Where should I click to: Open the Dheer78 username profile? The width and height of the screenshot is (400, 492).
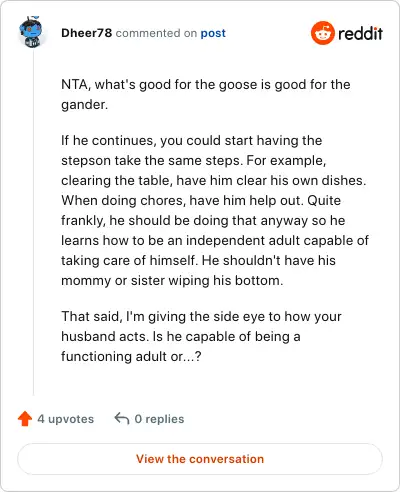[86, 33]
